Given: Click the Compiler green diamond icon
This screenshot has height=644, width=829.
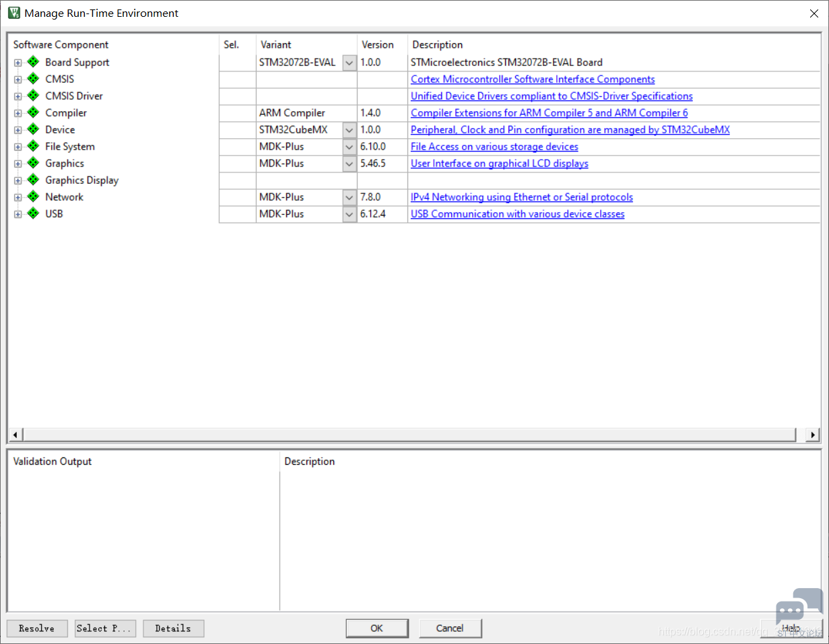Looking at the screenshot, I should click(33, 112).
